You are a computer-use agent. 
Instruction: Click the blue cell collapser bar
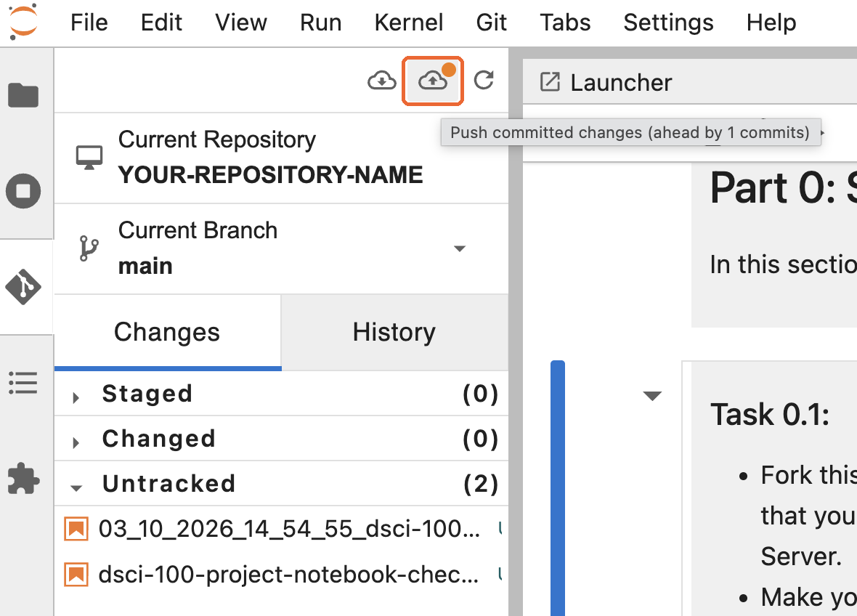(558, 488)
